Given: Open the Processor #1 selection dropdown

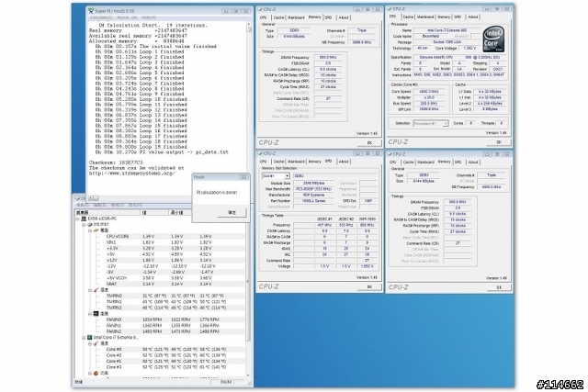Looking at the screenshot, I should pyautogui.click(x=445, y=123).
